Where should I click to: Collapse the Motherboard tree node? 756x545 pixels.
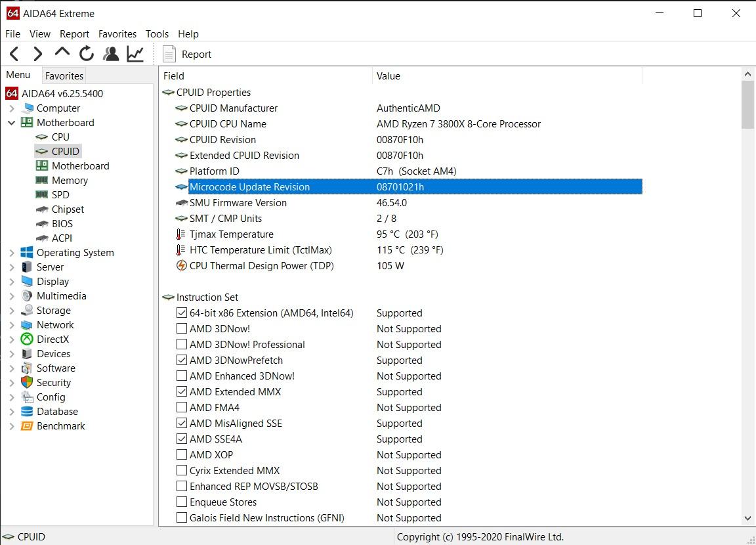click(12, 123)
